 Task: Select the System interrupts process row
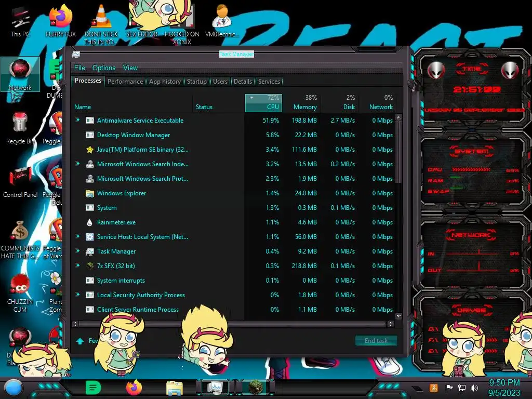233,280
